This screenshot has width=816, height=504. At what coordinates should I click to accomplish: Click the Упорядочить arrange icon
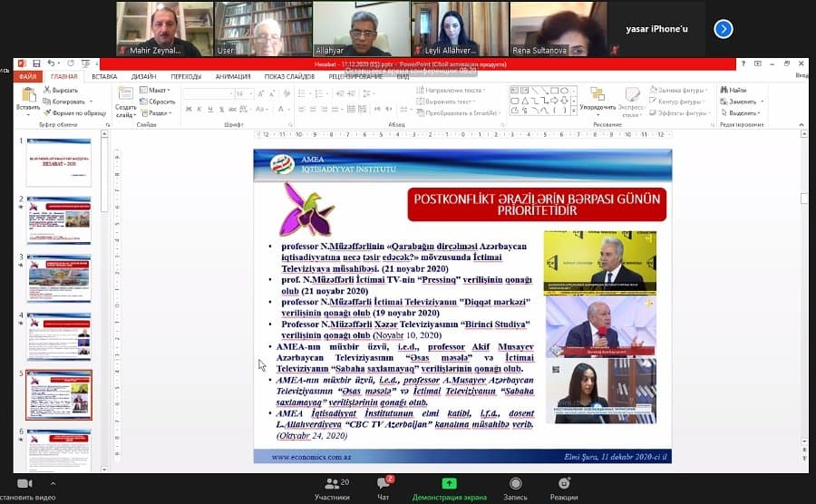coord(597,94)
